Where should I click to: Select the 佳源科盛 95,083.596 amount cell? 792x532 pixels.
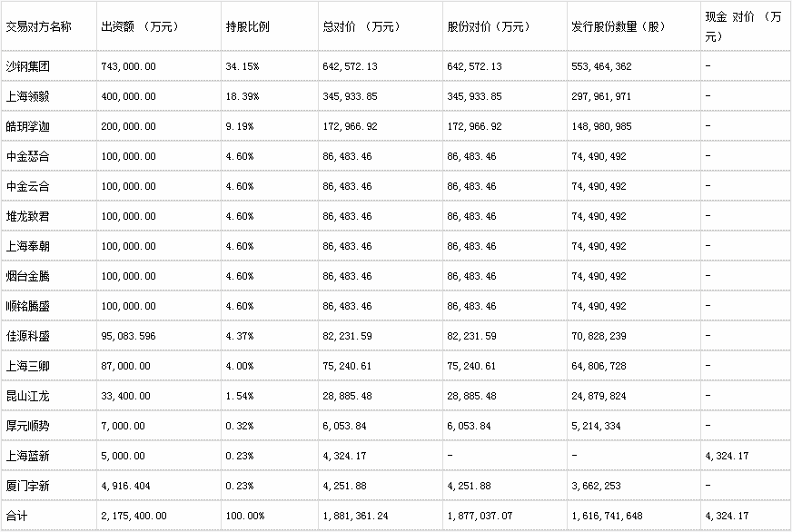point(159,336)
